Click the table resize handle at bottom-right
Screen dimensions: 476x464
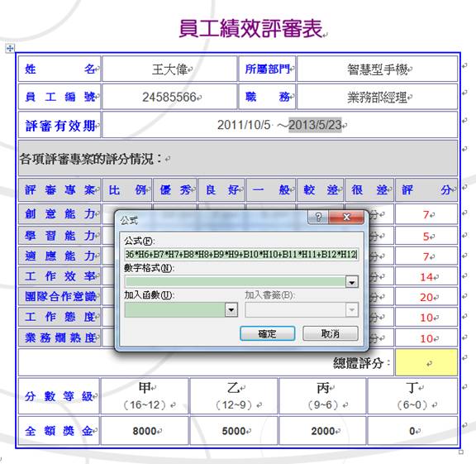pyautogui.click(x=461, y=452)
